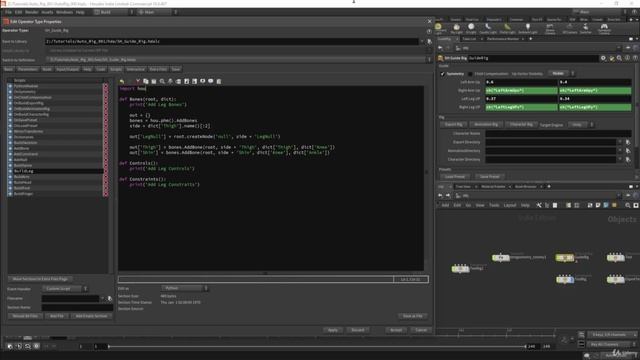Click the copy icon in script editor toolbar
Screen dimensions: 640x360
click(146, 81)
